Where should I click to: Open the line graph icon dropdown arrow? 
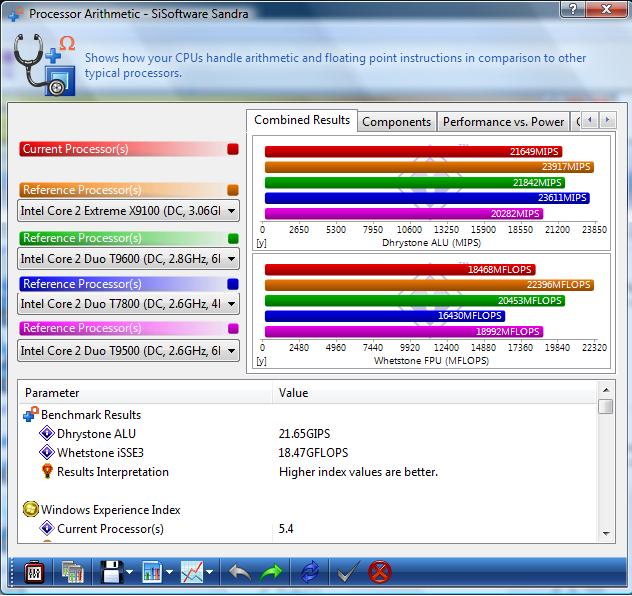click(210, 572)
